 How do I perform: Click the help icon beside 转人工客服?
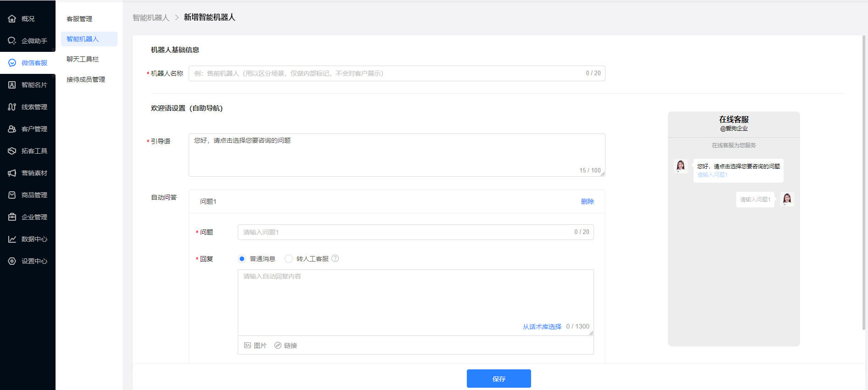[x=335, y=258]
